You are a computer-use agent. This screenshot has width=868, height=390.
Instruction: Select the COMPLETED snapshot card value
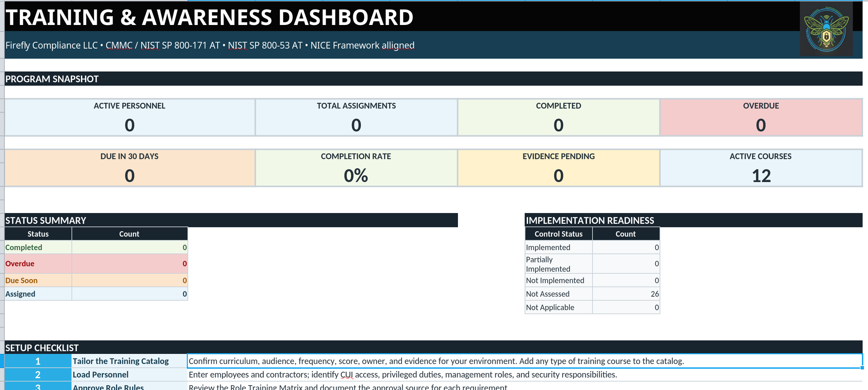[x=558, y=125]
